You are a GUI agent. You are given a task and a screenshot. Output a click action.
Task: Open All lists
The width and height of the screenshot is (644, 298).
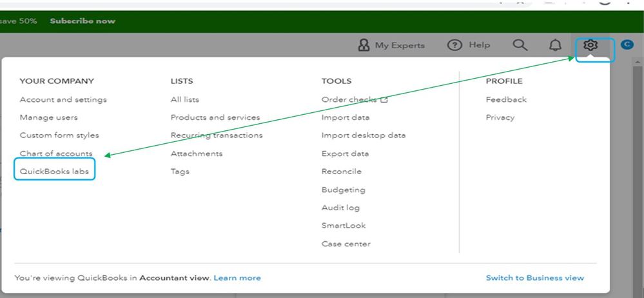[x=185, y=99]
